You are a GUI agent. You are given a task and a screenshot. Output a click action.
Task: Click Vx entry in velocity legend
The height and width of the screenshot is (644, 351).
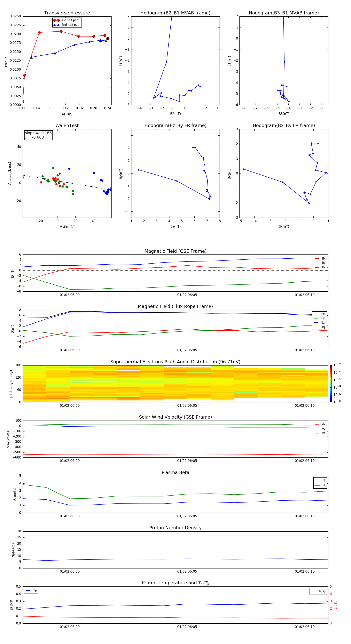tap(320, 424)
